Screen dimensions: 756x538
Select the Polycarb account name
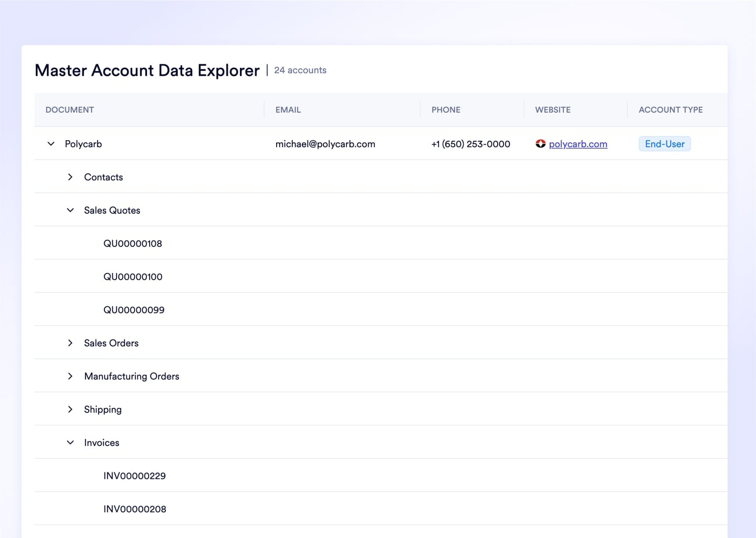[x=83, y=144]
